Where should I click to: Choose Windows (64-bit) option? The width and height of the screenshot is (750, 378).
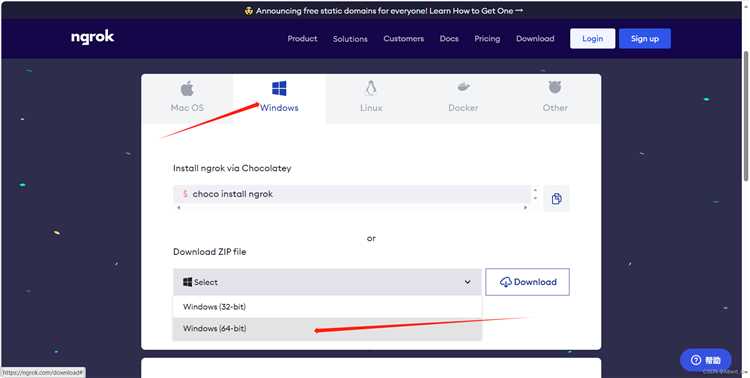pyautogui.click(x=327, y=329)
